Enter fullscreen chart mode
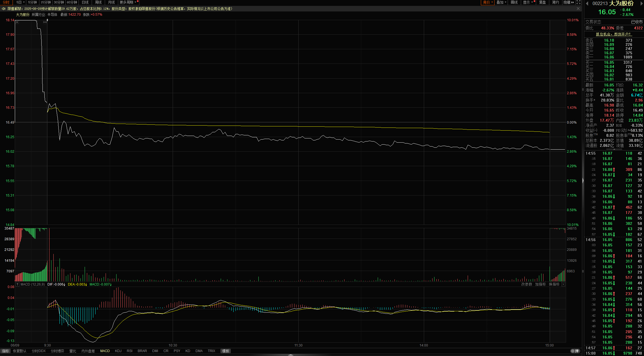644x356 pixels. tap(578, 2)
